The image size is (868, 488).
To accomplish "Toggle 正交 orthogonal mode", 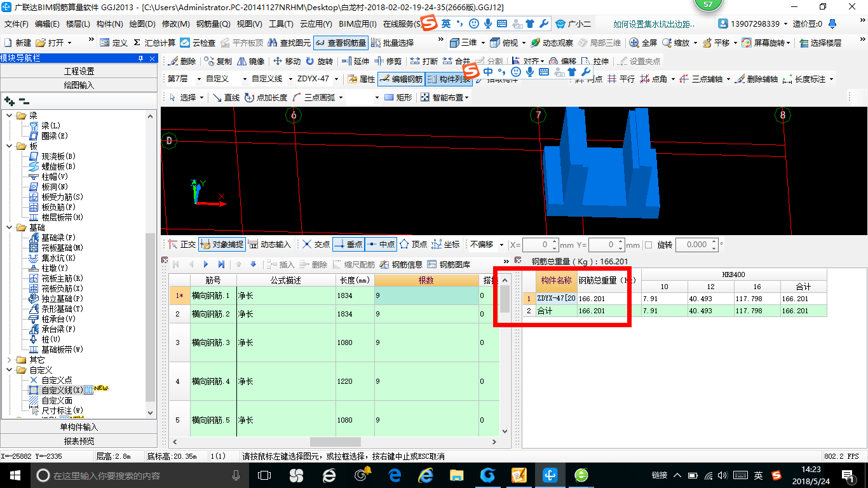I will coord(182,244).
